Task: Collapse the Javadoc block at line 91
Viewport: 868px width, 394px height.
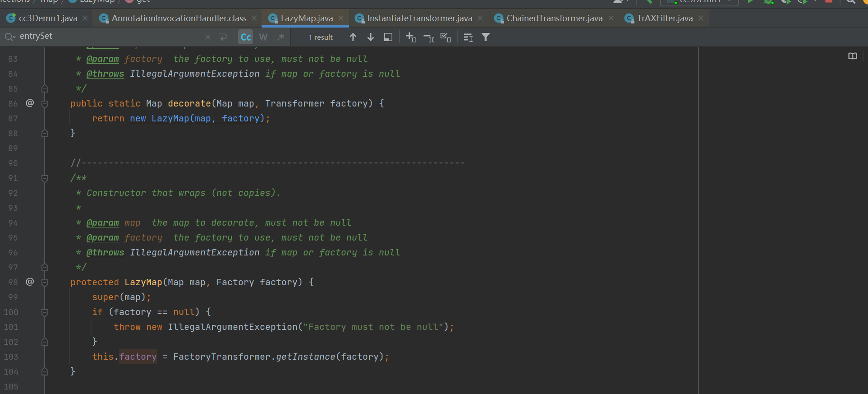Action: click(45, 178)
